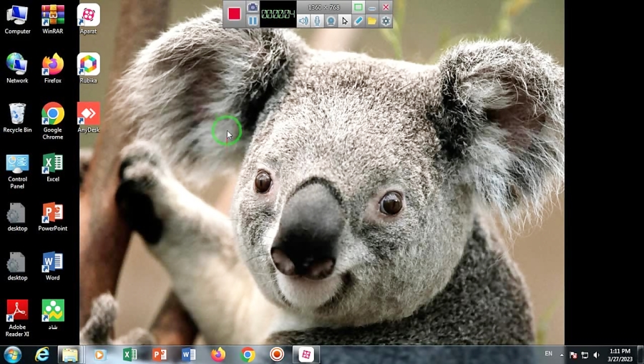Open the screen recorder taskbar button

point(277,355)
